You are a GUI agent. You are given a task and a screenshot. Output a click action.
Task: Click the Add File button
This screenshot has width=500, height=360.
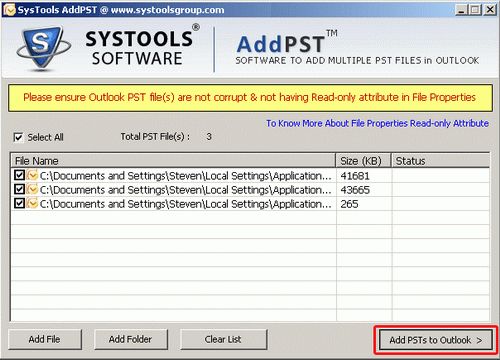point(45,339)
